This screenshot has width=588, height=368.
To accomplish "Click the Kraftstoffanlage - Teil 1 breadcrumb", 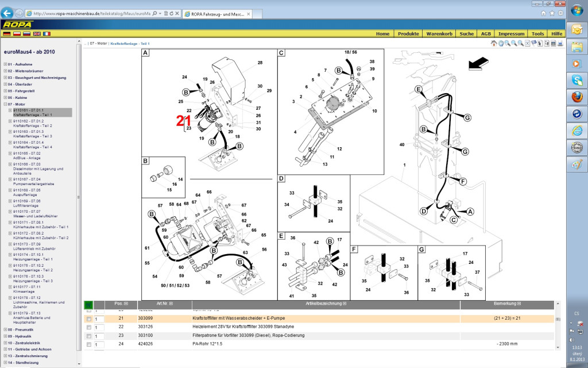I will (130, 44).
